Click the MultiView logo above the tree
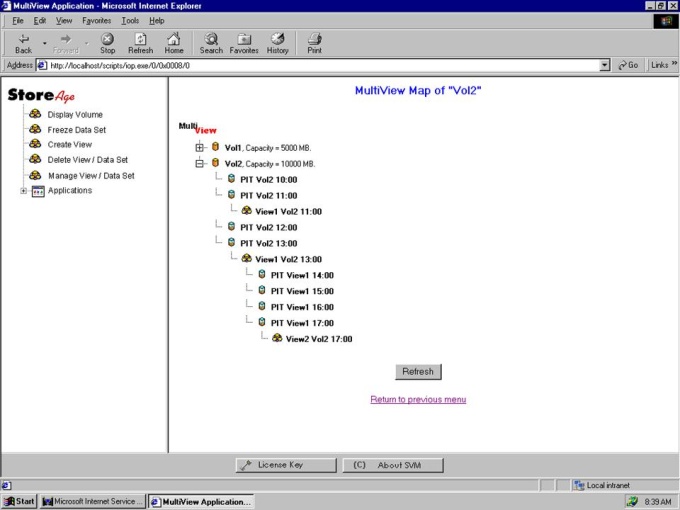 pyautogui.click(x=197, y=128)
